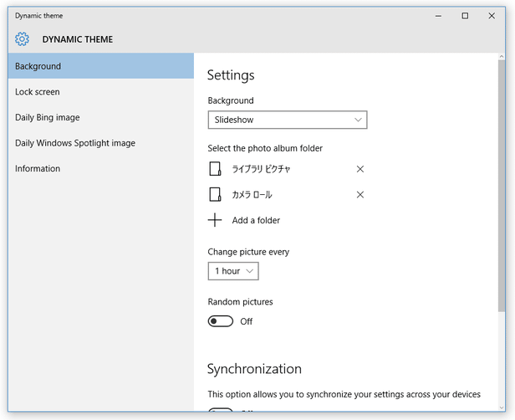Remove the カメラ ロール folder with its X

[x=360, y=195]
